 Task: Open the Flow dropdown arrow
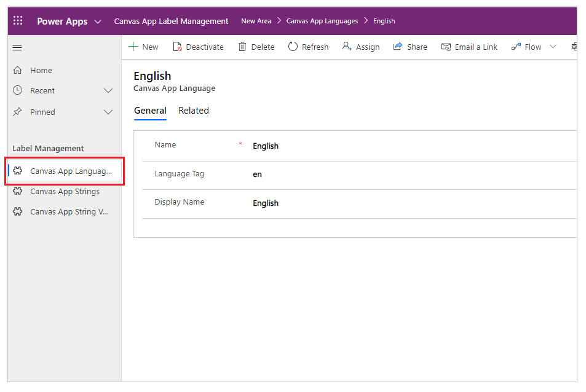(553, 47)
